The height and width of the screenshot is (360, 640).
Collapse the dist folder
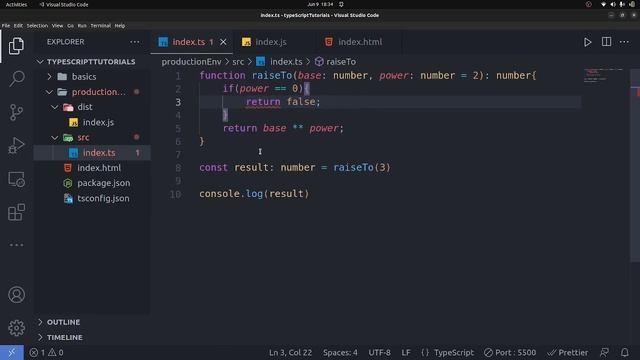(x=92, y=107)
